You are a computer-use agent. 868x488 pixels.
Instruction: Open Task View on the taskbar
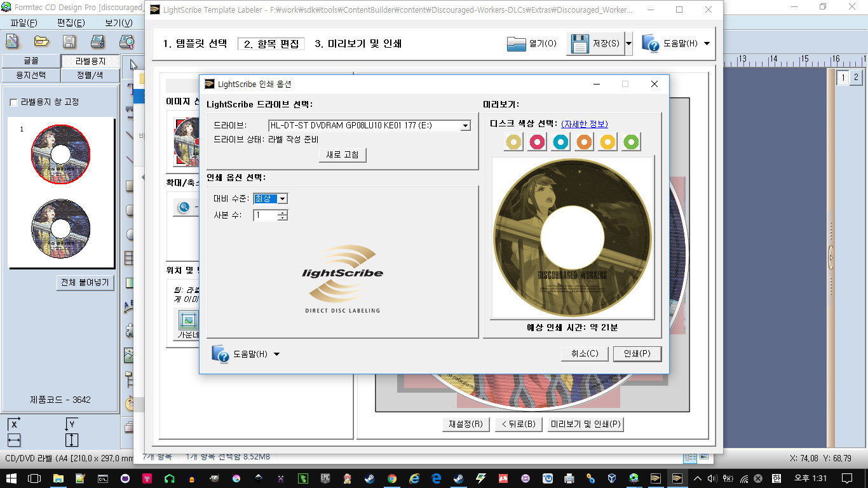tap(34, 478)
